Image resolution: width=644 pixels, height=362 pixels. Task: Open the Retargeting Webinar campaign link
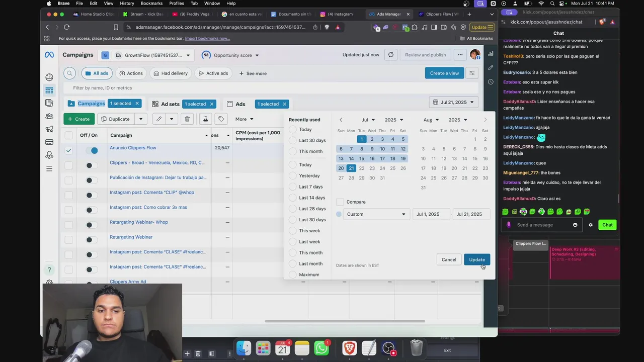(x=131, y=237)
